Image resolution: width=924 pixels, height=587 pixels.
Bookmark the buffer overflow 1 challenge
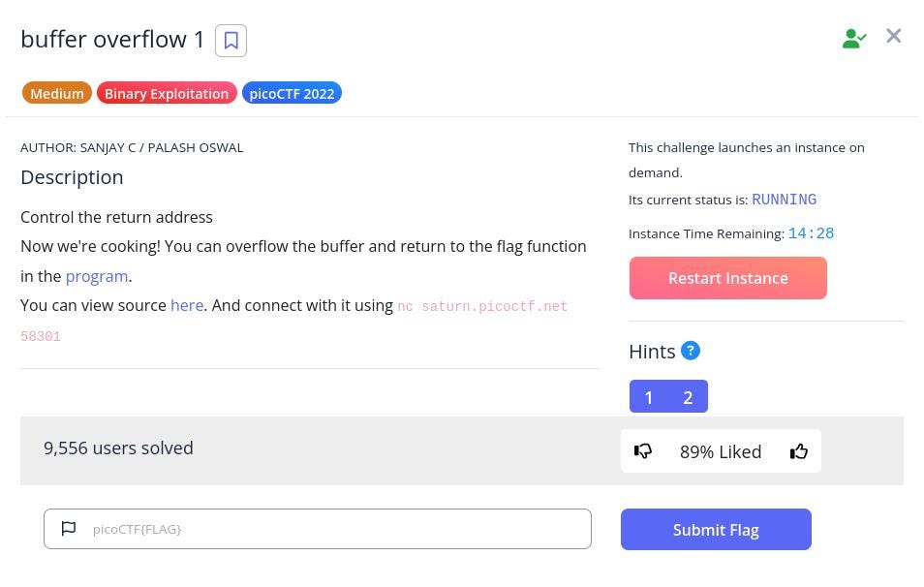[231, 41]
